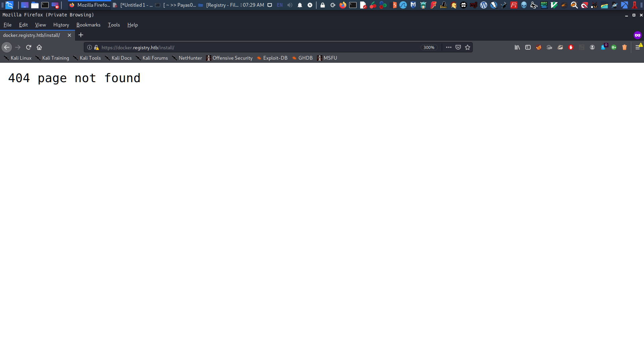
Task: Open the Kali Forums bookmark
Action: pos(152,58)
